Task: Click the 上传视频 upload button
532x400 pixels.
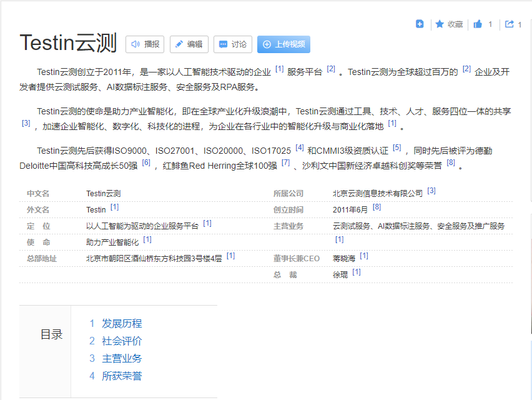Action: (283, 44)
